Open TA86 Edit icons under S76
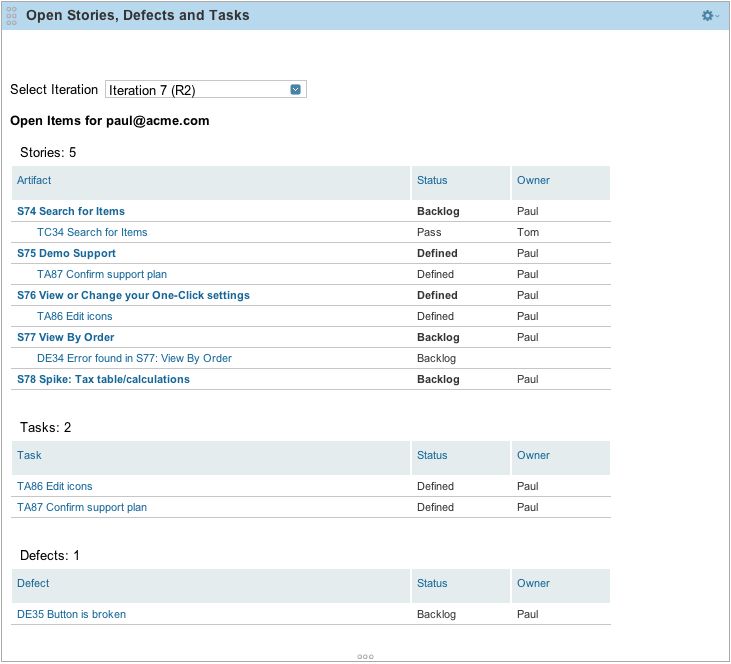 (x=75, y=316)
